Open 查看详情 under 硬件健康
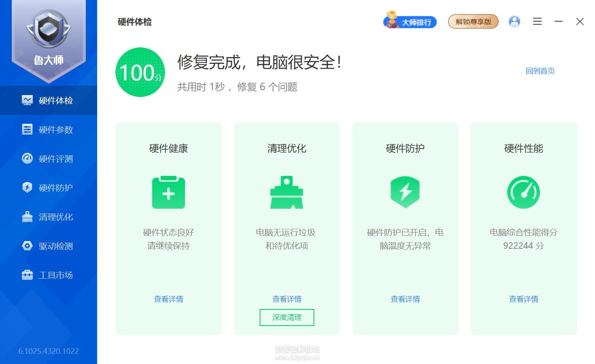This screenshot has height=364, width=595. pos(168,299)
